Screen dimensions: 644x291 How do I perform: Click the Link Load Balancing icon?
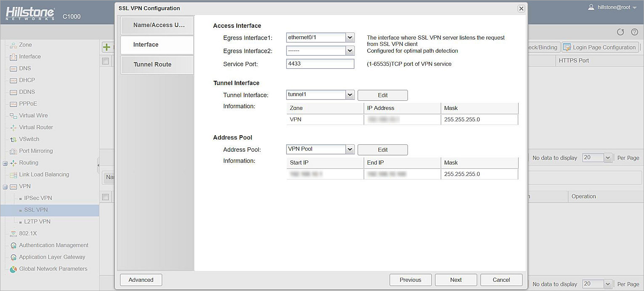pos(13,175)
